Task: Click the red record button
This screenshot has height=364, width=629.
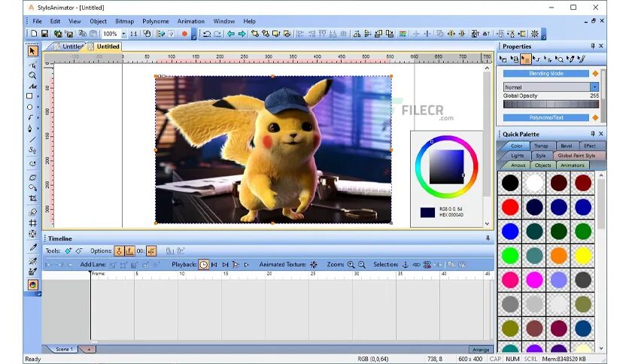Action: coord(184,34)
